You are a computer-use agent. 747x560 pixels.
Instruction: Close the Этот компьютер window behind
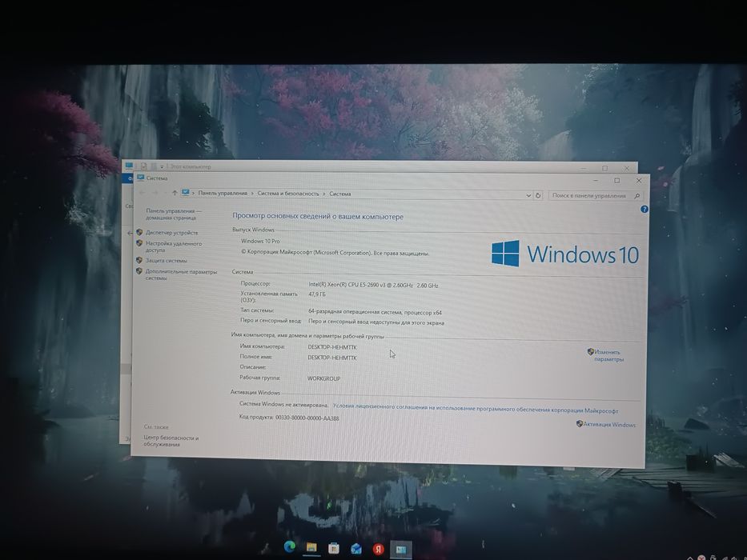pyautogui.click(x=627, y=168)
